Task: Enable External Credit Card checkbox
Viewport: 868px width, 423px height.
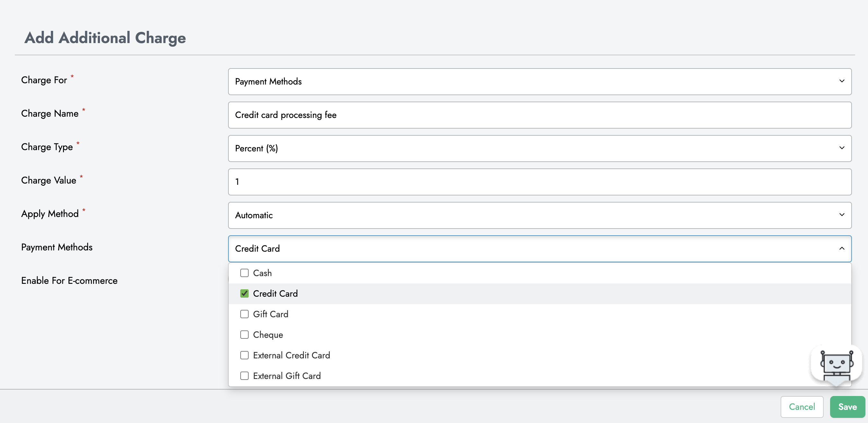Action: (x=244, y=355)
